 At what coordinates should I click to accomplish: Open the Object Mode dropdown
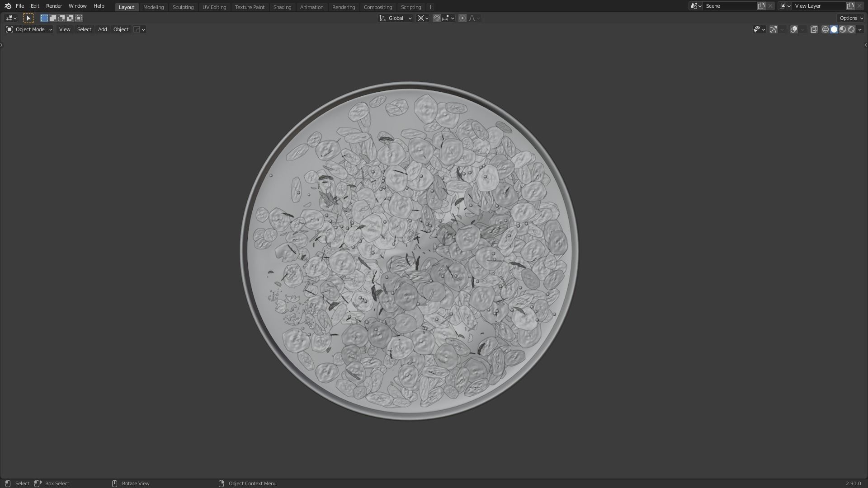tap(29, 29)
